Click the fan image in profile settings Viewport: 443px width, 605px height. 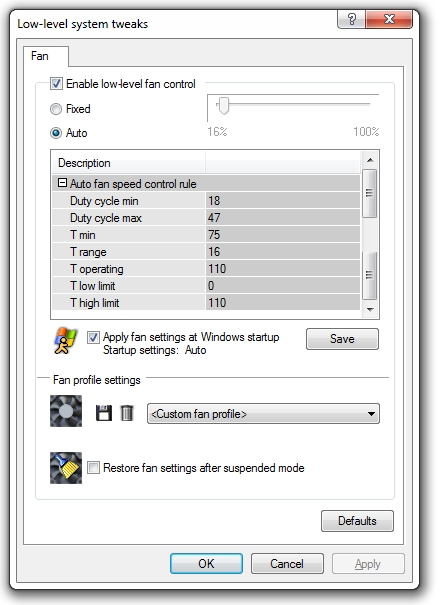(x=66, y=411)
